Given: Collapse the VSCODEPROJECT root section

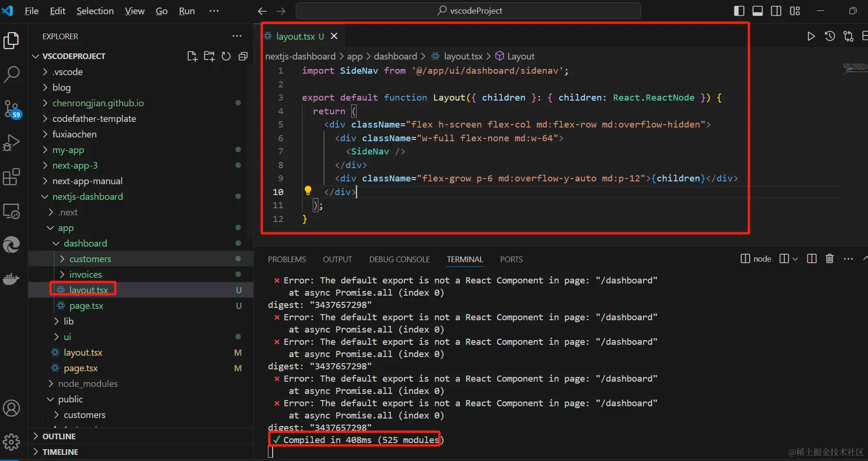Looking at the screenshot, I should coord(74,56).
